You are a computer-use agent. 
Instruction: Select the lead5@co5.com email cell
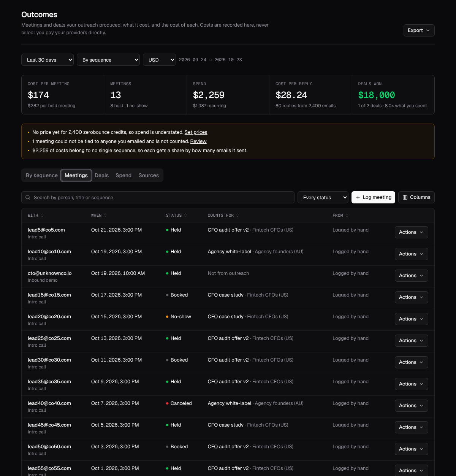46,230
